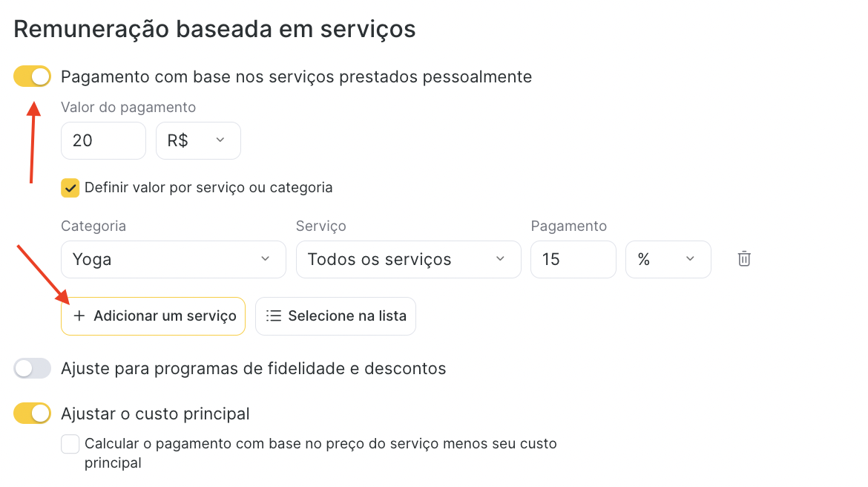Focus the Pagamento field showing 15

pyautogui.click(x=573, y=259)
